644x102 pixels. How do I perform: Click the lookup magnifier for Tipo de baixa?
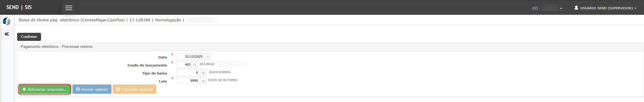[203, 73]
